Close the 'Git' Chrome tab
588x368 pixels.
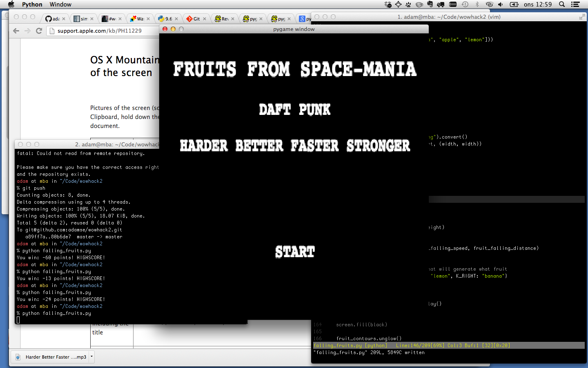click(x=205, y=19)
